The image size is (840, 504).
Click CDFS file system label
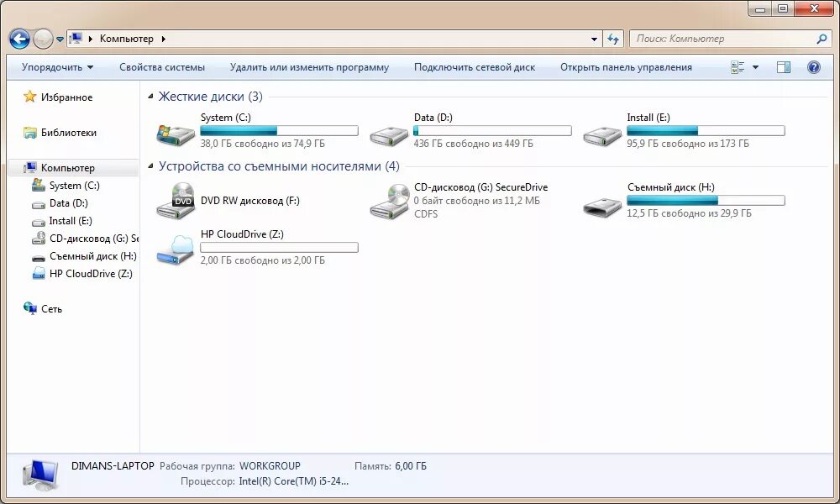(x=426, y=213)
